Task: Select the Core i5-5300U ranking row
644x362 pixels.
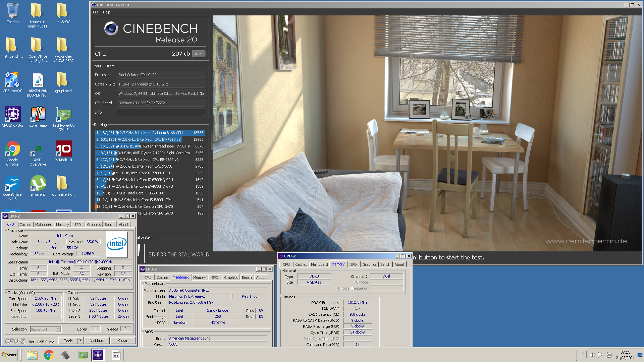Action: tap(150, 200)
